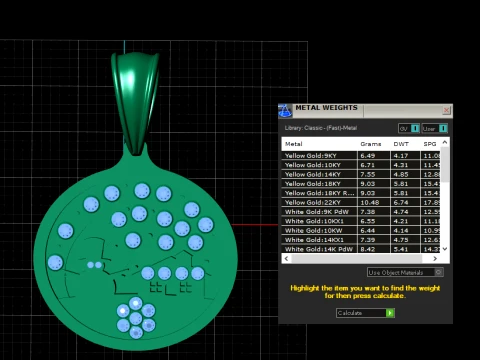The image size is (480, 360).
Task: Select the Yellow Gold:10KY row
Action: pyautogui.click(x=361, y=165)
